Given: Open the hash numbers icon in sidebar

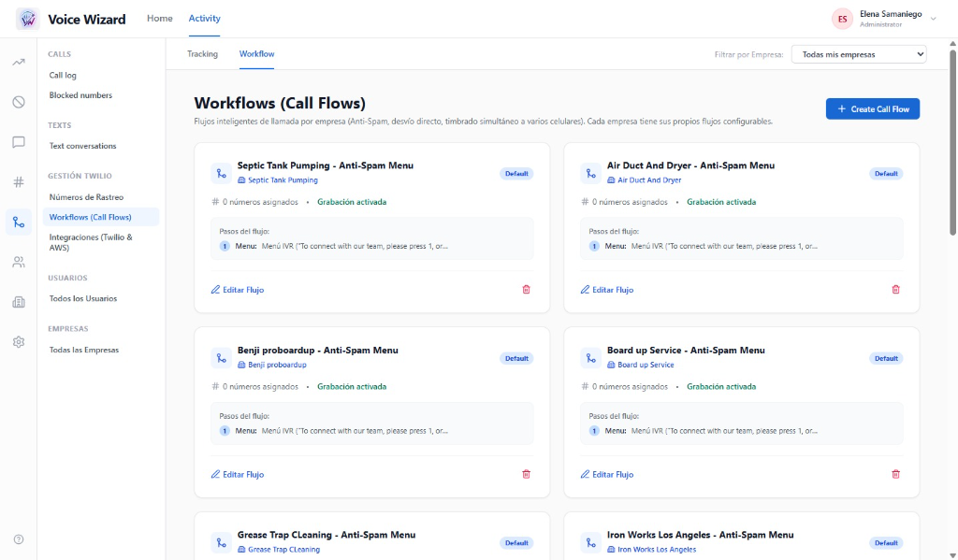Looking at the screenshot, I should coord(19,182).
